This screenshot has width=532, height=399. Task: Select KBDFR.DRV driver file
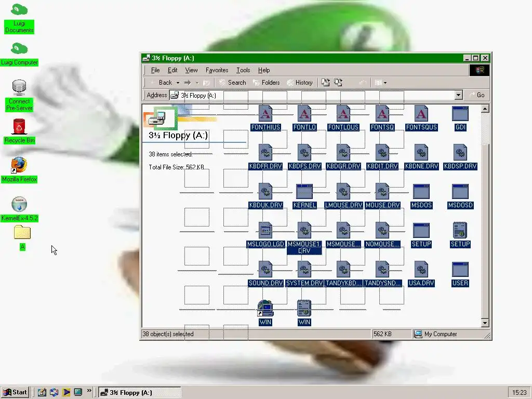(265, 157)
